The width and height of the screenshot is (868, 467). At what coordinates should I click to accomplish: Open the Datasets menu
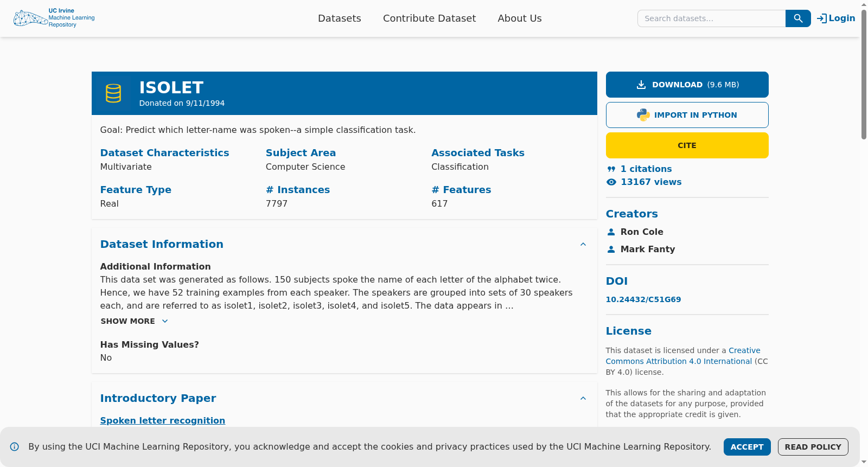pos(340,18)
